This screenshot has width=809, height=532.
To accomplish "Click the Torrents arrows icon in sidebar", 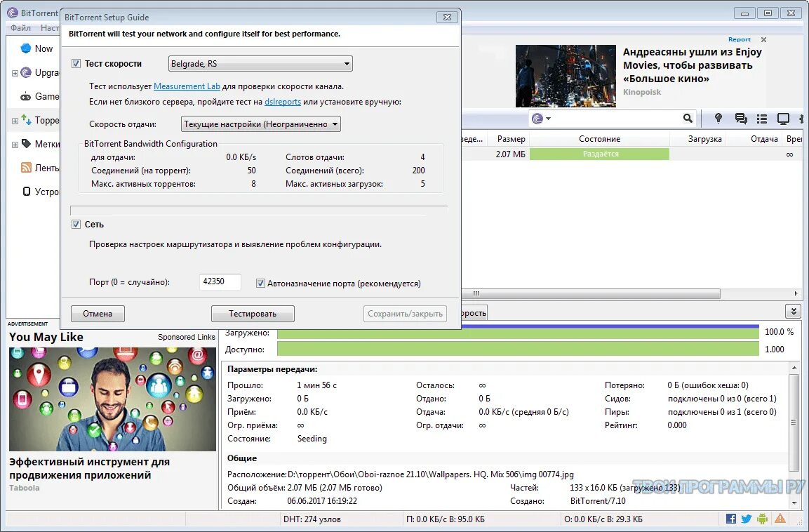I will coord(26,120).
